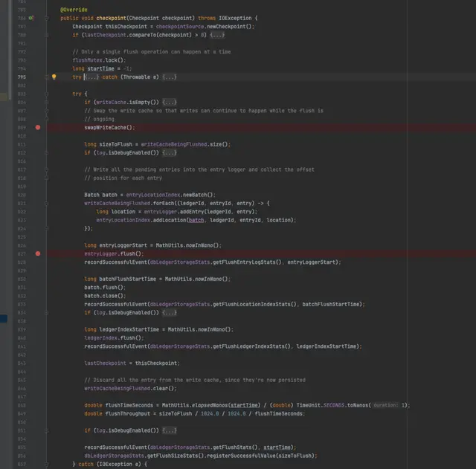Expand the {...} of the isDebugEnabled check below flushThroughput
Viewport: 476px width, 469px height.
pos(170,430)
